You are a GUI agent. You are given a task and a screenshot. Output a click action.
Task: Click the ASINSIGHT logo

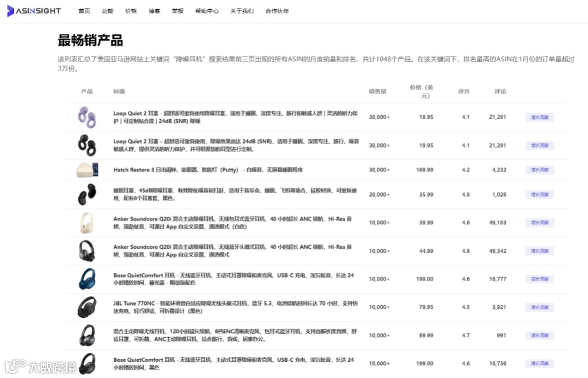point(34,11)
